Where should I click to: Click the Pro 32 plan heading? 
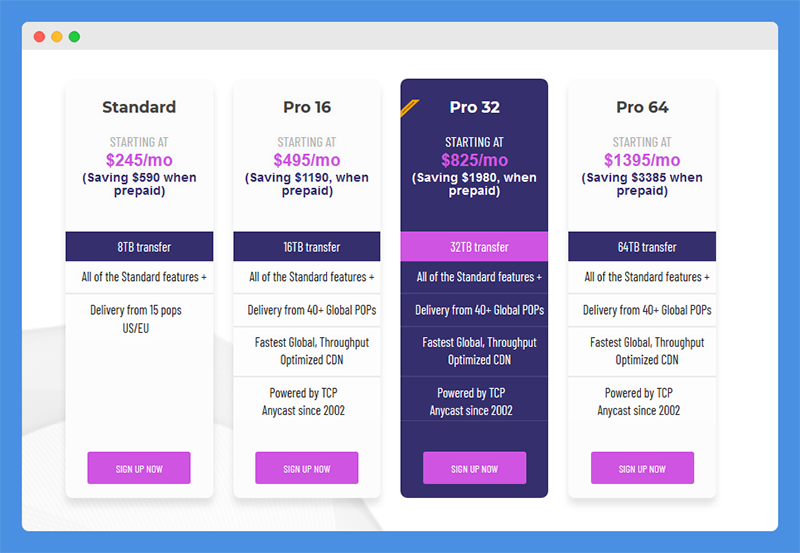click(474, 107)
